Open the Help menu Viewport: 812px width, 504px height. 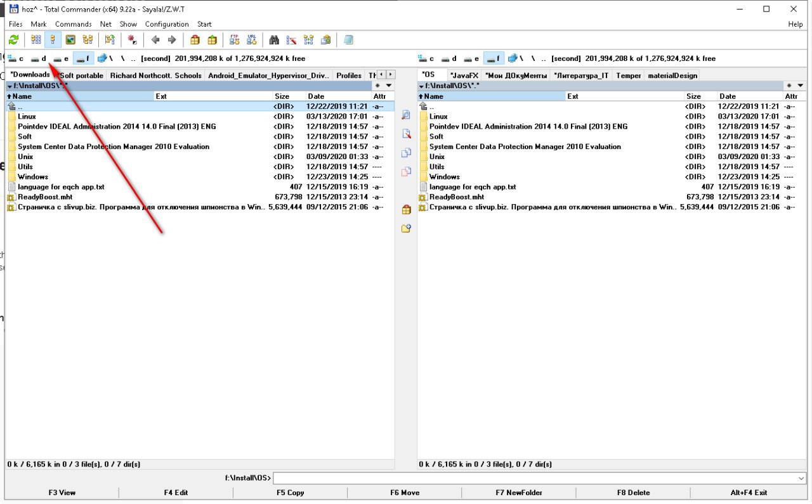click(795, 24)
